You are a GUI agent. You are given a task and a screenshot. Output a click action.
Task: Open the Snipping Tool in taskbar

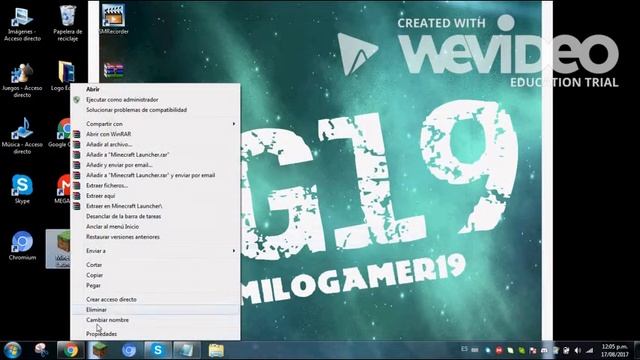(x=41, y=350)
